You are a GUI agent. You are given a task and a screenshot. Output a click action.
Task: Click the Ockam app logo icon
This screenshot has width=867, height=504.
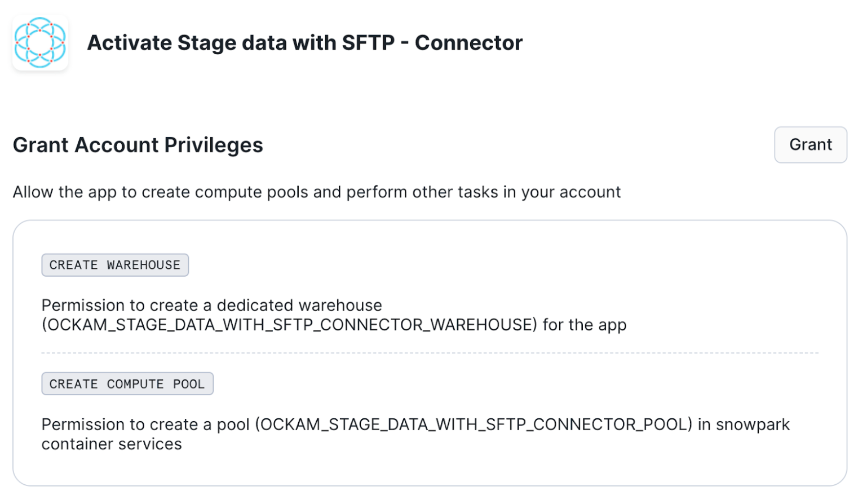point(40,43)
